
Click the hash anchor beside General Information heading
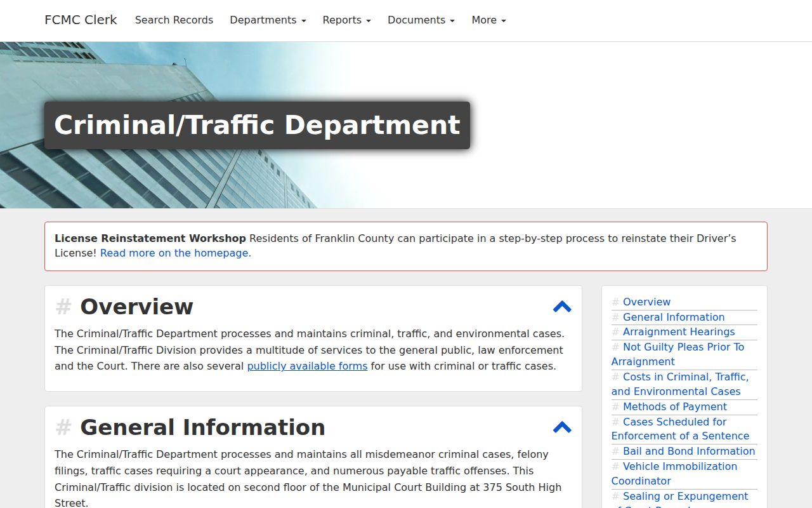[x=63, y=427]
